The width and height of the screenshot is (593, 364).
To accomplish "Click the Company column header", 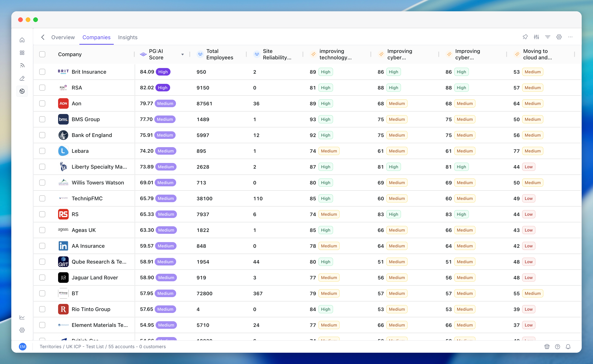I will coord(70,54).
